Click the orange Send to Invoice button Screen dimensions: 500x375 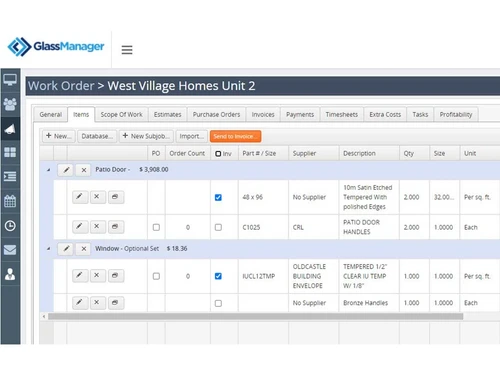click(235, 136)
